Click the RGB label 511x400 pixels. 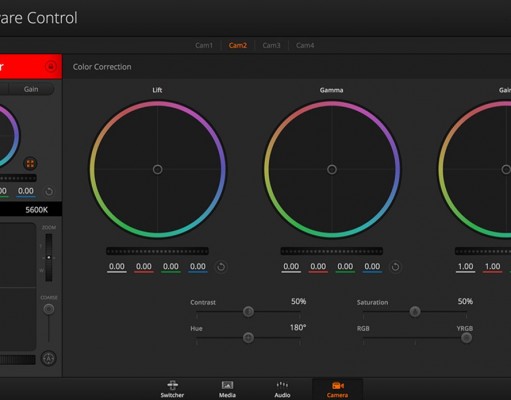pos(363,328)
